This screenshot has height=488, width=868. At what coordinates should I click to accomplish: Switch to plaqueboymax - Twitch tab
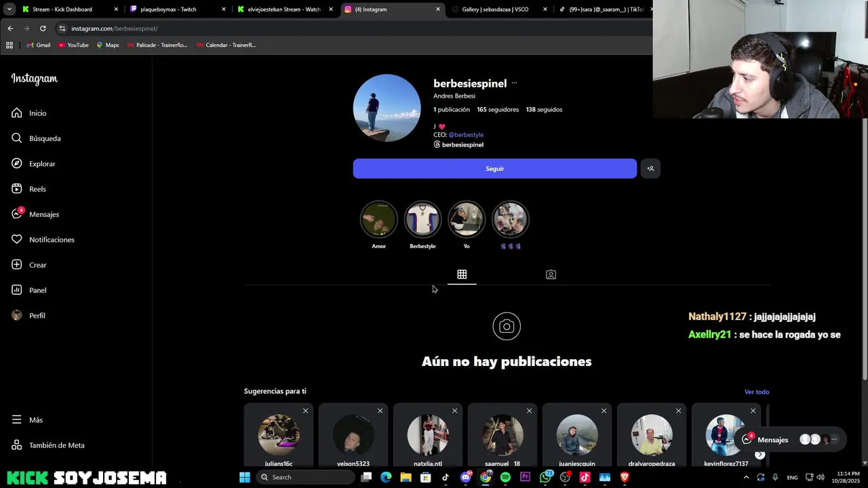tap(168, 9)
